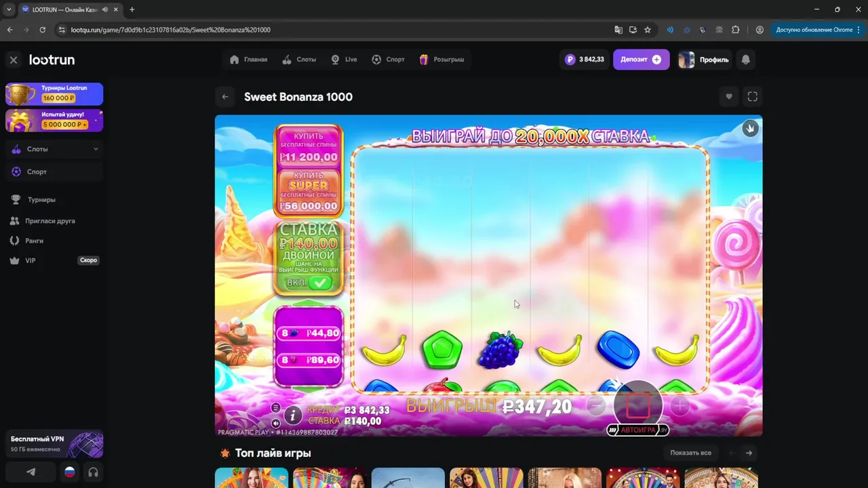868x488 pixels.
Task: Click the ₽44,80 win entry in the side panel
Action: tap(309, 333)
